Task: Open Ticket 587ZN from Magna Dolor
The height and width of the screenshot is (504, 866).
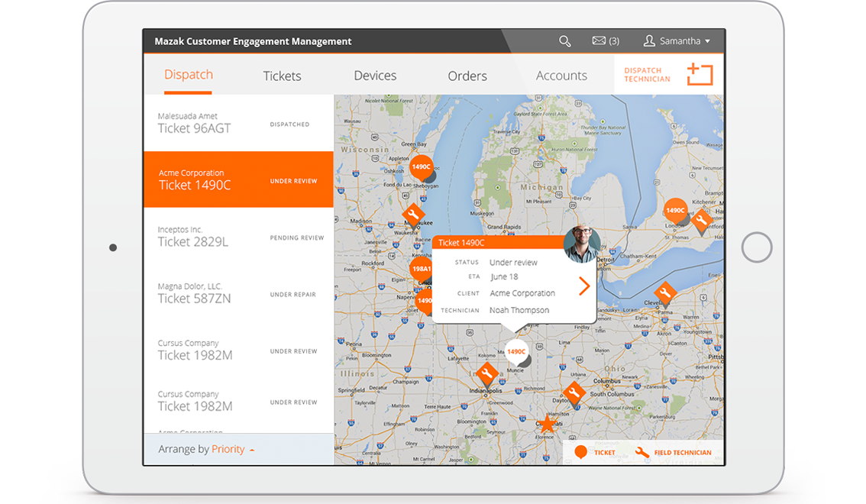Action: [238, 293]
